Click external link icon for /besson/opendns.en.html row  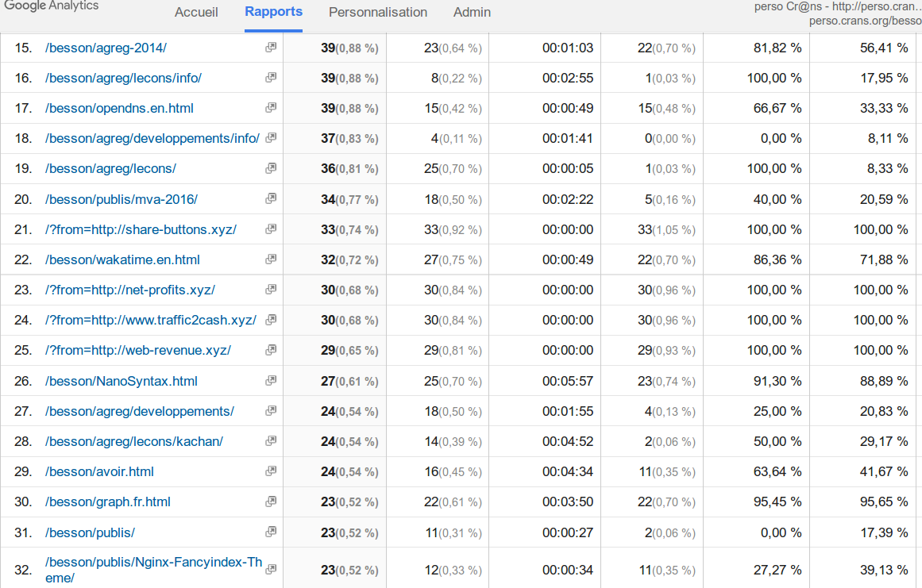[x=271, y=108]
